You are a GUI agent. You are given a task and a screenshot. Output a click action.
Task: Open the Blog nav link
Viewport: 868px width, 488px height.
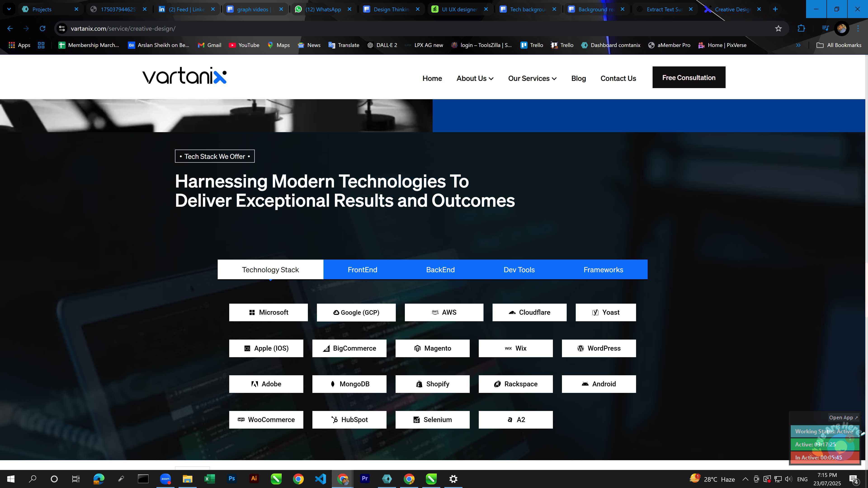[579, 78]
